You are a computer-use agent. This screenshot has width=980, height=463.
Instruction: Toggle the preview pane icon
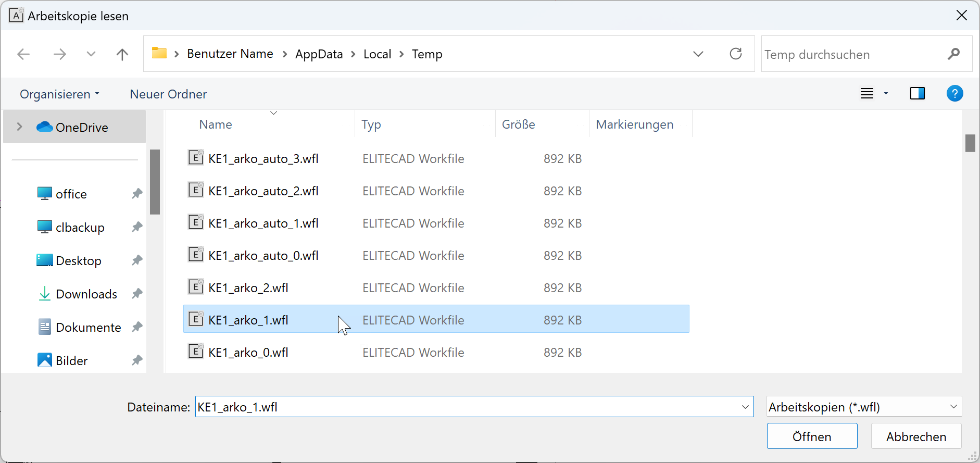[x=917, y=94]
